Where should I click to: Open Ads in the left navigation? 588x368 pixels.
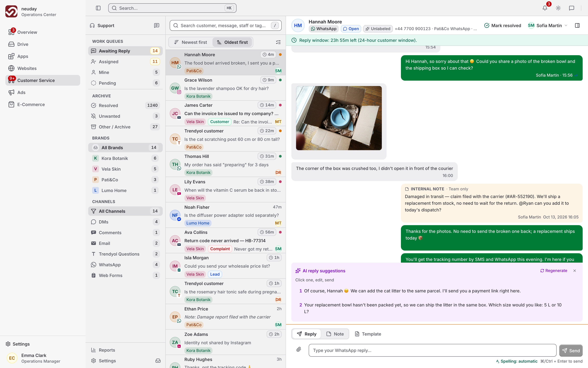coord(43,93)
